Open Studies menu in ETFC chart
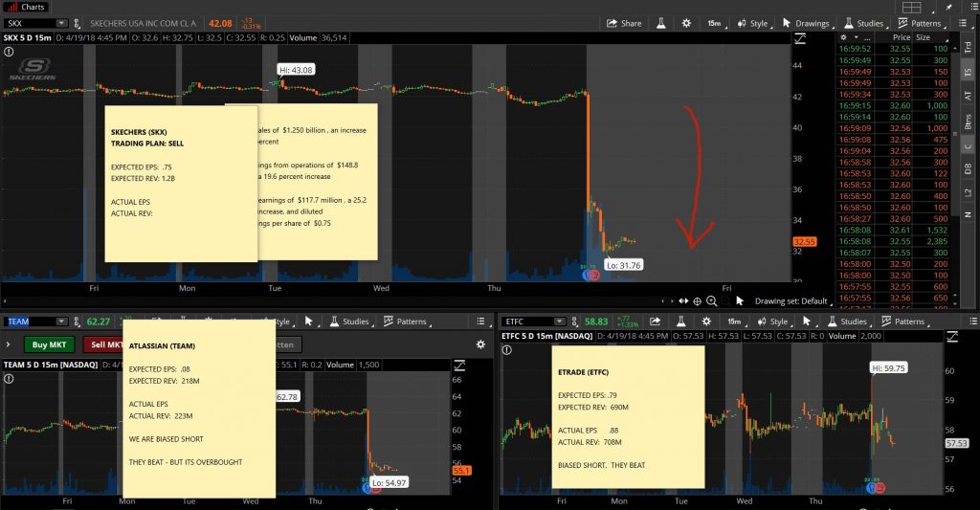The height and width of the screenshot is (510, 980). click(848, 322)
